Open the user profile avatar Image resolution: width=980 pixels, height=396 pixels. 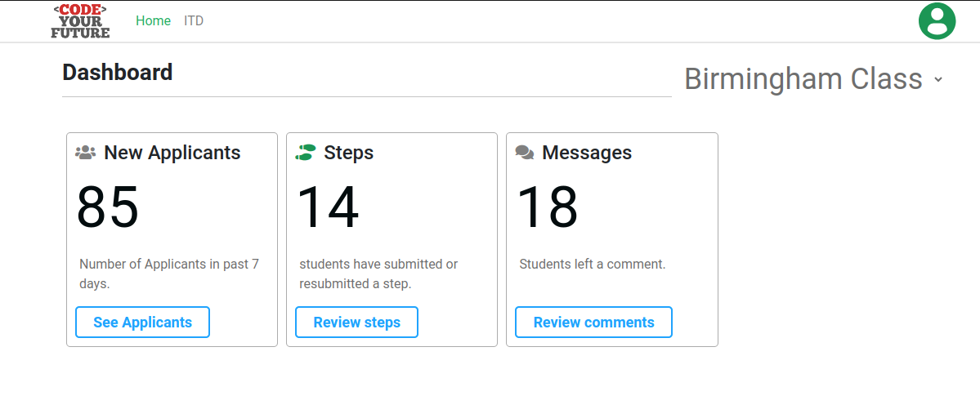click(937, 21)
